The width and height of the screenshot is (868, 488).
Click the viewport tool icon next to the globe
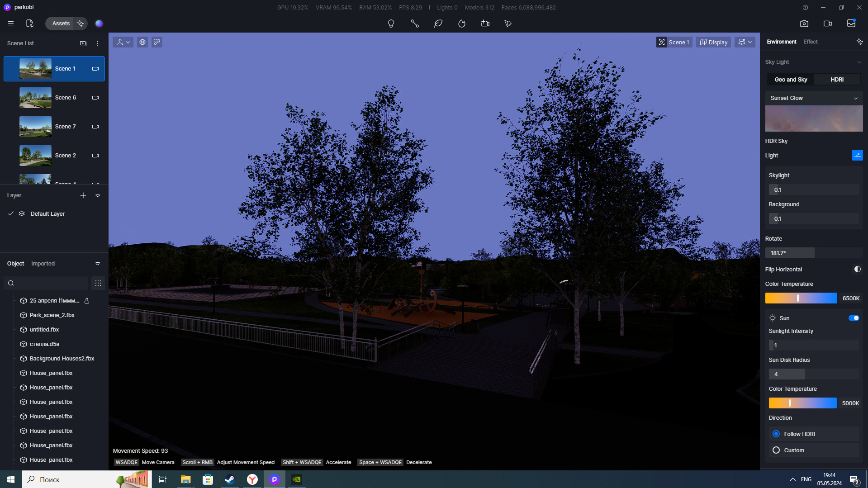coord(157,42)
